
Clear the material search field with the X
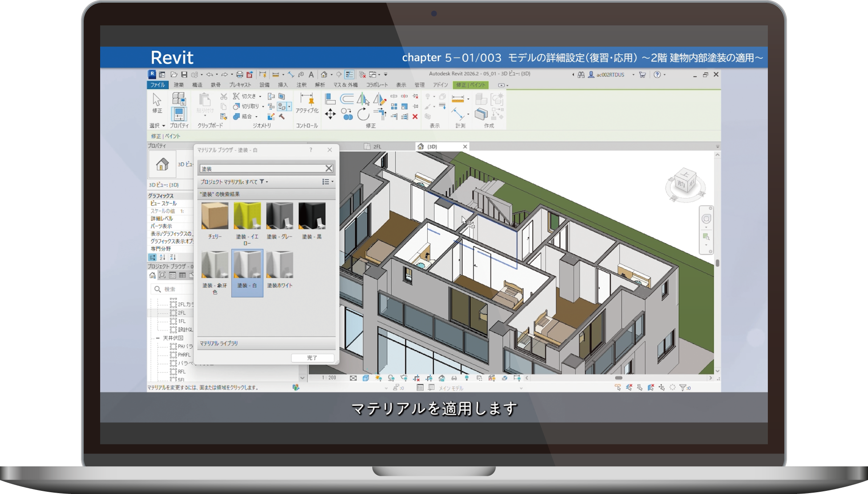click(329, 168)
